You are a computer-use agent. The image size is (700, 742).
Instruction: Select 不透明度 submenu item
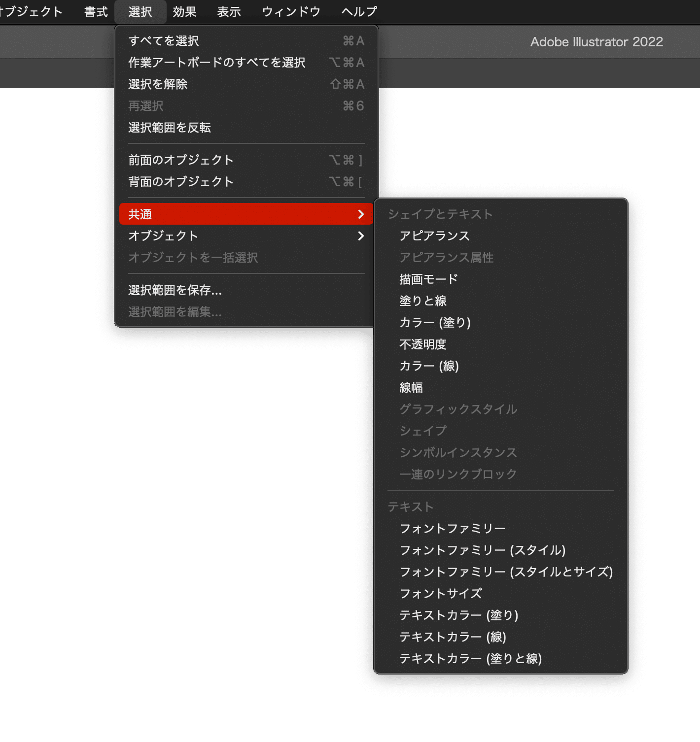point(501,344)
